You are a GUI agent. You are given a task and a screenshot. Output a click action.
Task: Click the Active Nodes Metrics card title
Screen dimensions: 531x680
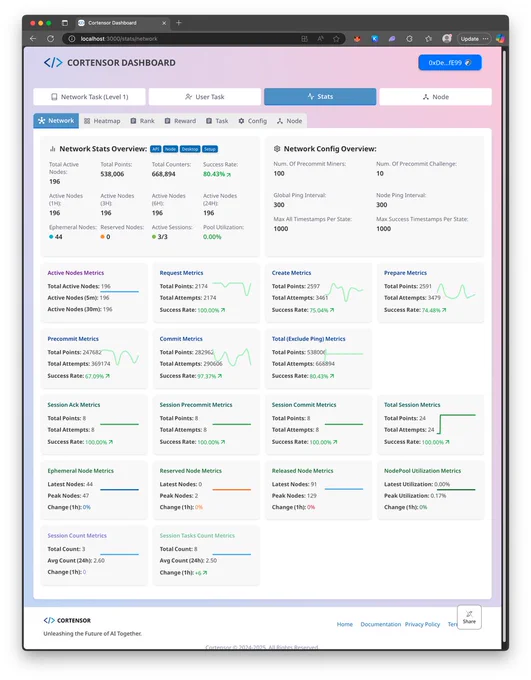tap(75, 273)
